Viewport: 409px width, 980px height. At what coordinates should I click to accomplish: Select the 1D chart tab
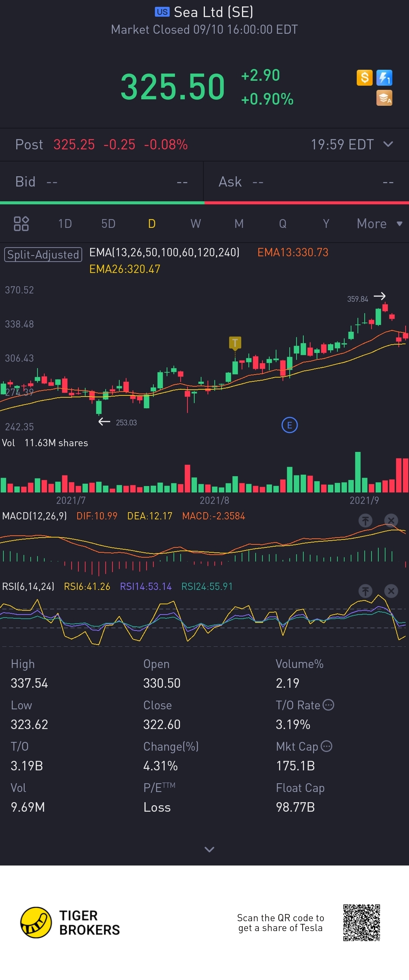pos(65,224)
